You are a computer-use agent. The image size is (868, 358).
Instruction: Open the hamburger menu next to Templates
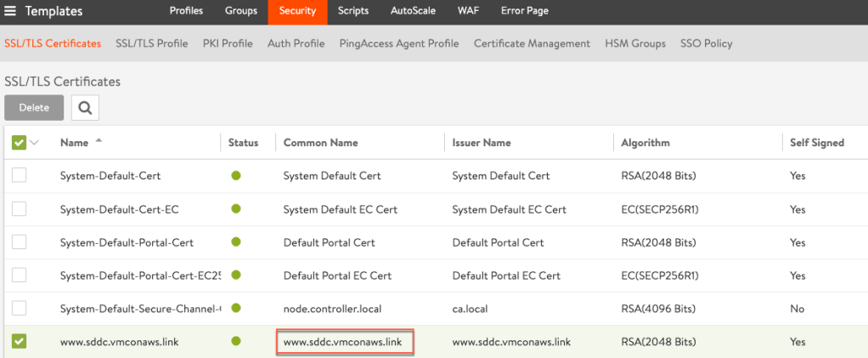click(x=11, y=11)
